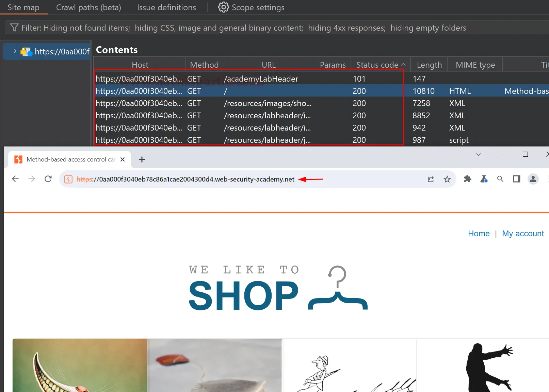549x392 pixels.
Task: Expand the https://0aa000f site tree node
Action: 15,51
